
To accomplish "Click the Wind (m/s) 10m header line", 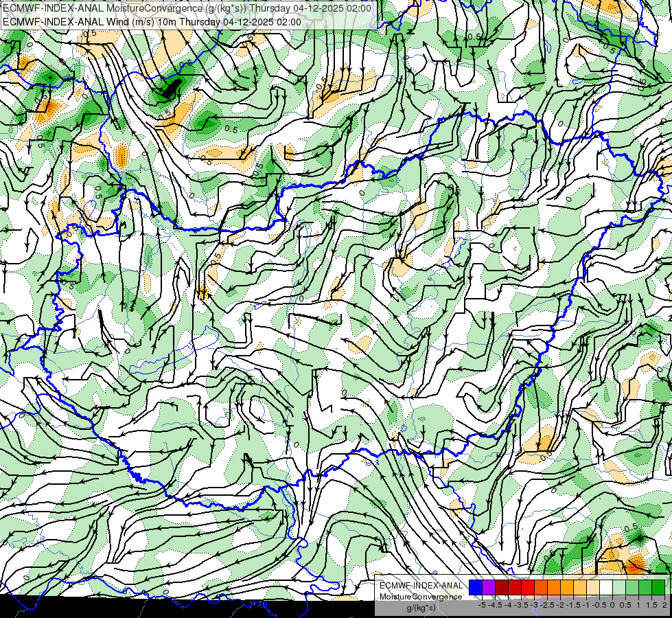I will click(x=152, y=22).
